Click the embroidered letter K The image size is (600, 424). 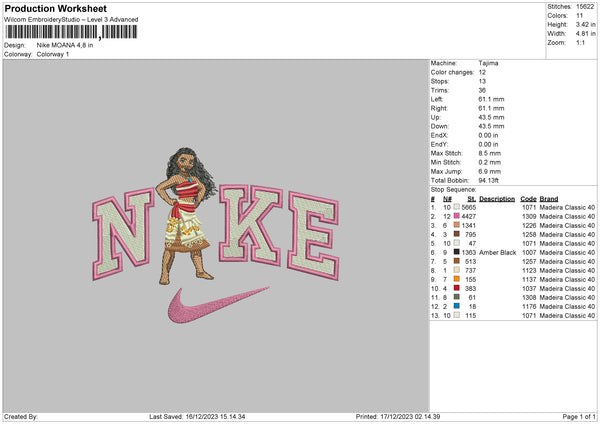(x=251, y=225)
